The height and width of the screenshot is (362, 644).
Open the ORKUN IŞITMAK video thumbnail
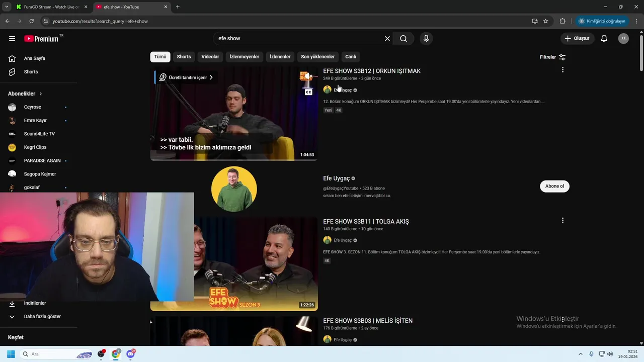(x=234, y=114)
